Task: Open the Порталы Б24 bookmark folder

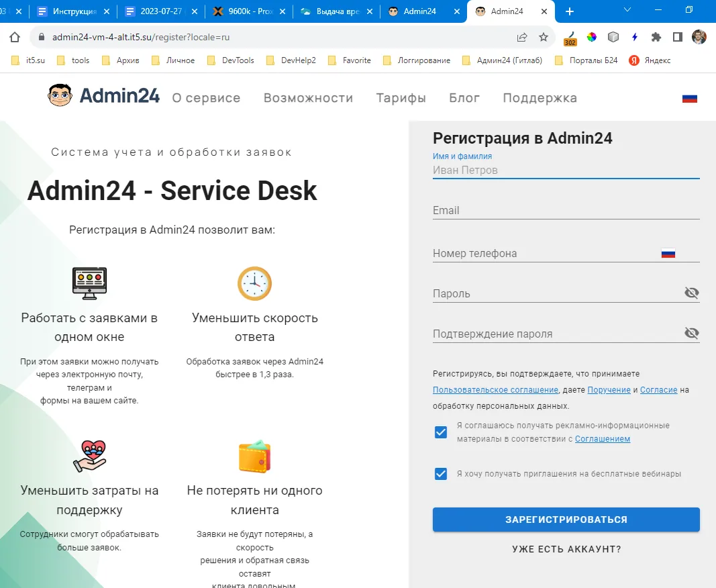Action: [586, 60]
